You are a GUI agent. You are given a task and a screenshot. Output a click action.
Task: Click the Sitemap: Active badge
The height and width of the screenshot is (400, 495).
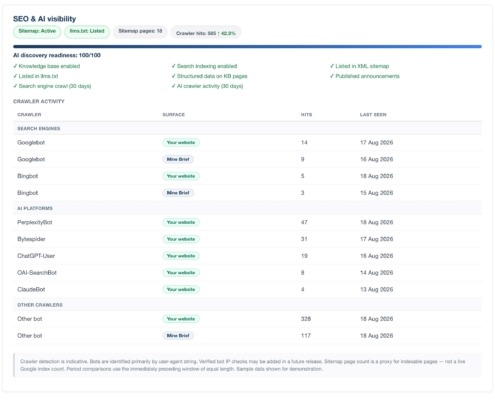(37, 31)
